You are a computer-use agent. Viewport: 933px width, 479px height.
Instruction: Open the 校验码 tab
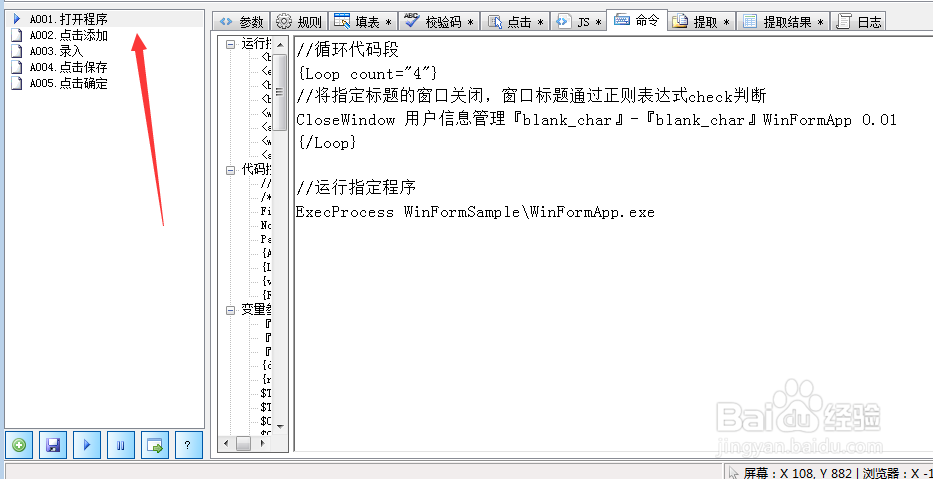(x=439, y=22)
